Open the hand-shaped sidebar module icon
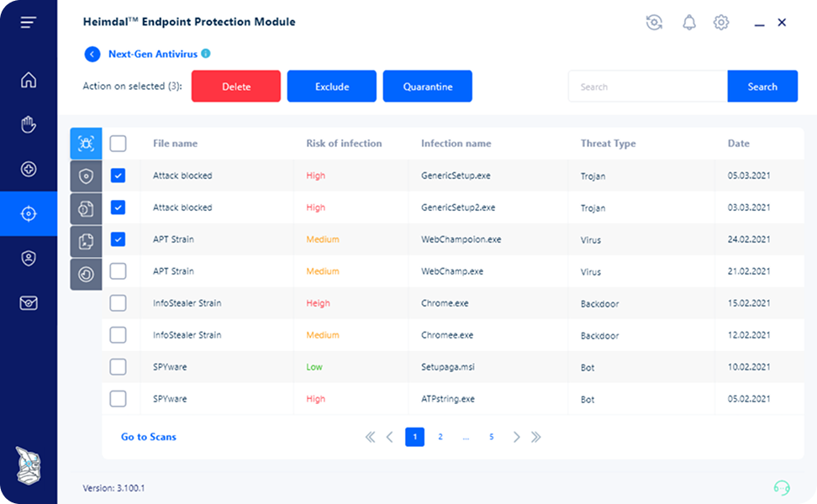The image size is (817, 504). [x=29, y=124]
